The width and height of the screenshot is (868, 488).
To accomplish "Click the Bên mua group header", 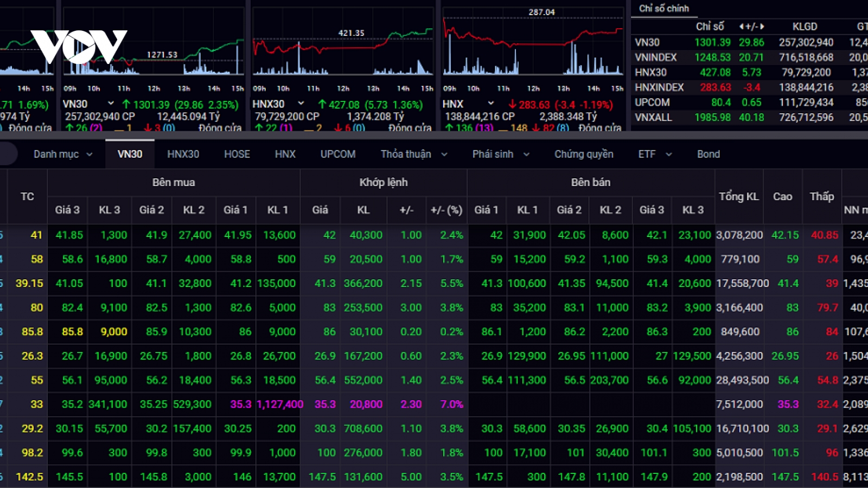I will point(174,183).
